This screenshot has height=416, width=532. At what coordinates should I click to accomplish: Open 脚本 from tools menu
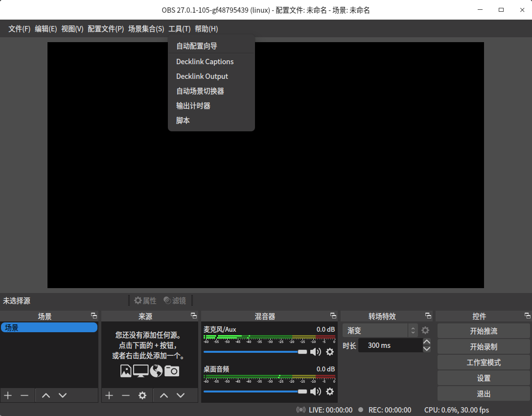click(x=211, y=120)
